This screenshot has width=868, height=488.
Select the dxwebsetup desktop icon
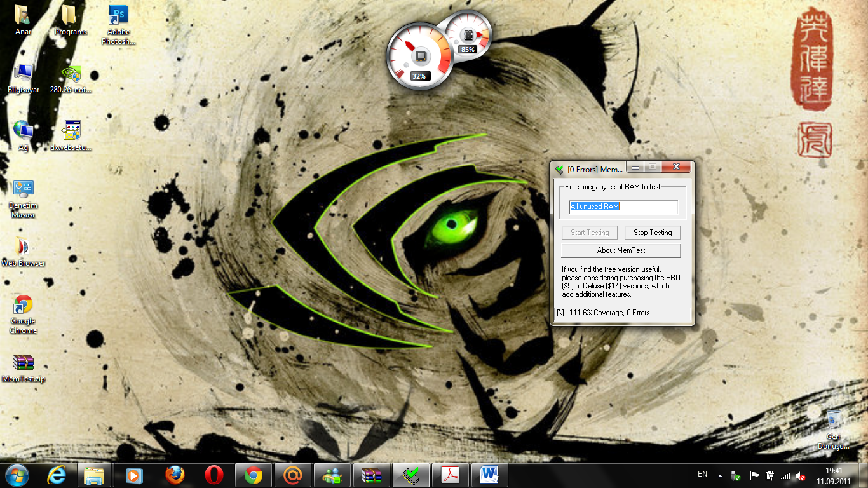pos(71,135)
